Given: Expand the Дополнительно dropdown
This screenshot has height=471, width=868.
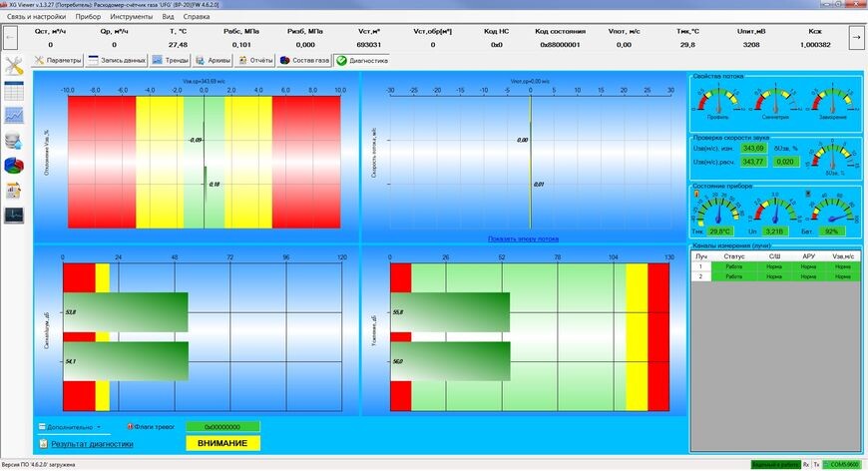Looking at the screenshot, I should tap(70, 427).
